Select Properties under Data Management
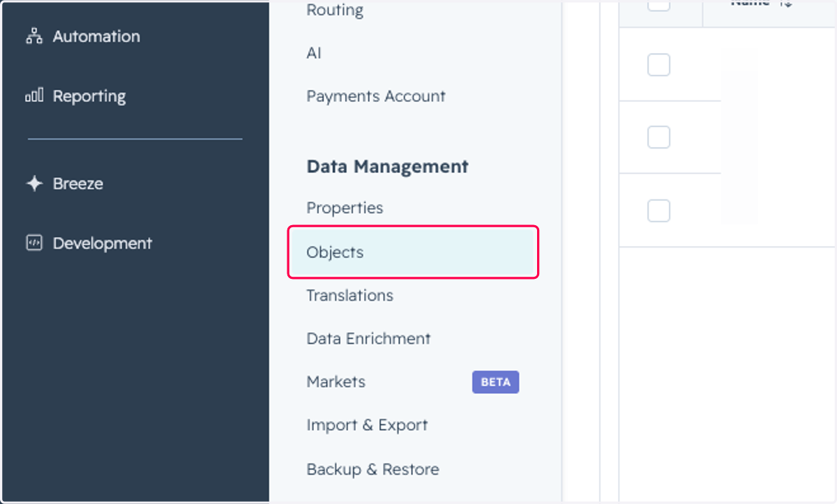 click(345, 208)
